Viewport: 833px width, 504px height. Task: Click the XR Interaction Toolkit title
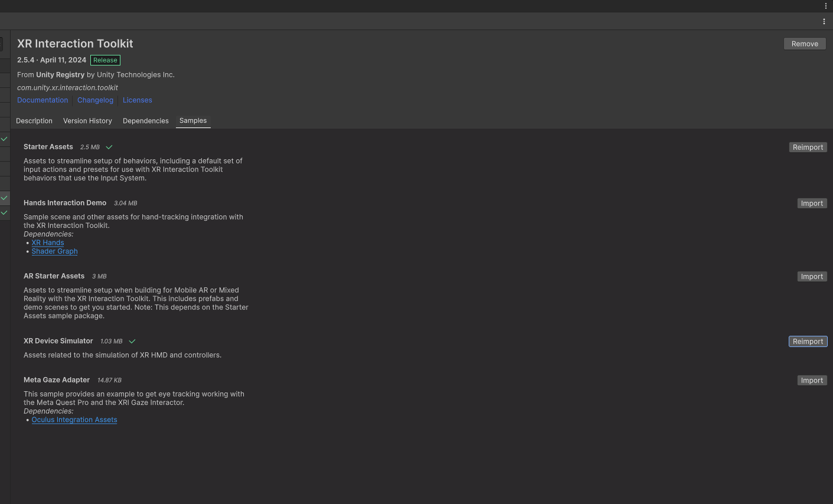click(75, 44)
